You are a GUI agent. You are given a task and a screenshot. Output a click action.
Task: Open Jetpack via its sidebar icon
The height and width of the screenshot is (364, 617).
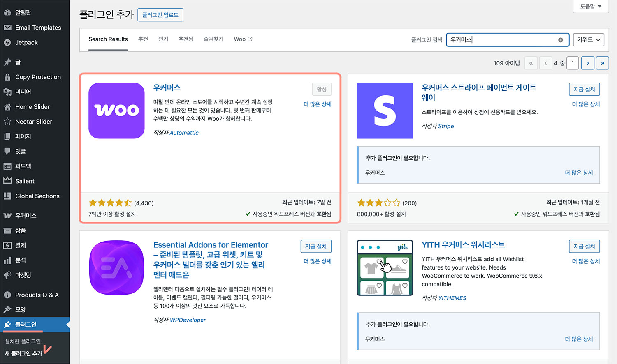7,42
